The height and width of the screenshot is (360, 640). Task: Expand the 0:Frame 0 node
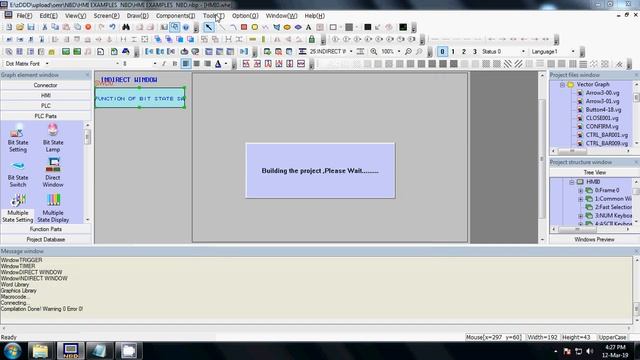tap(580, 191)
